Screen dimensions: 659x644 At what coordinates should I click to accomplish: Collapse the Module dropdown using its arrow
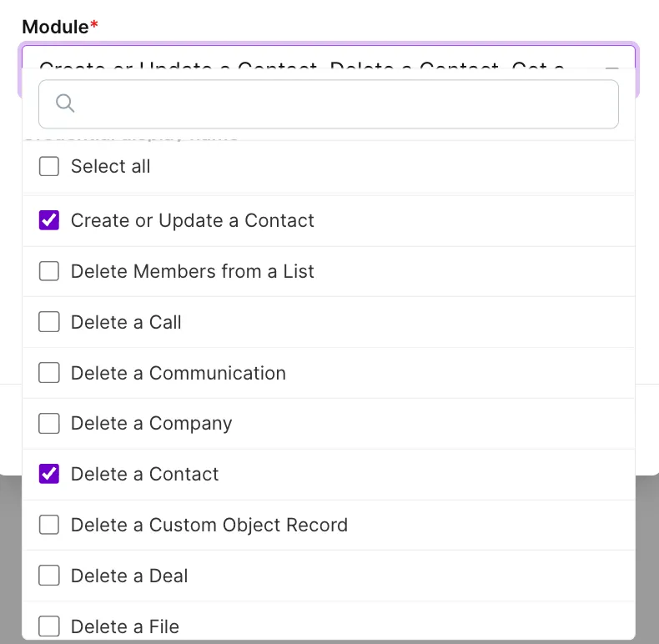pos(612,68)
